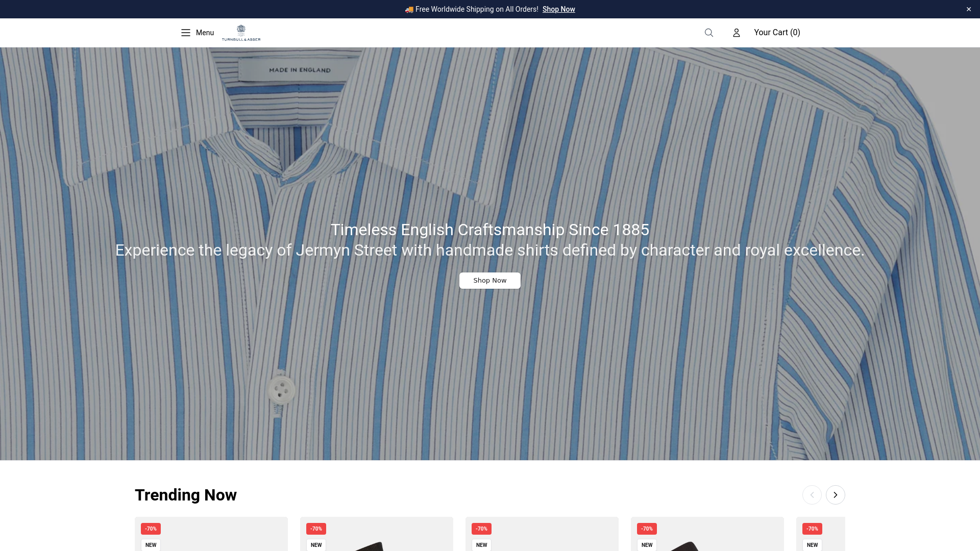
Task: Click the Menu text label
Action: 205,33
